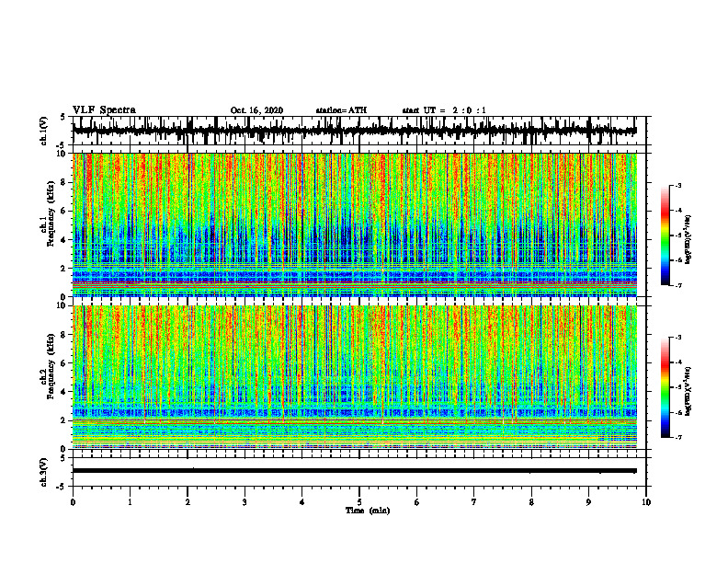This screenshot has height=563, width=728.
Task: Click the "6" tick on the time axis
Action: (x=417, y=502)
